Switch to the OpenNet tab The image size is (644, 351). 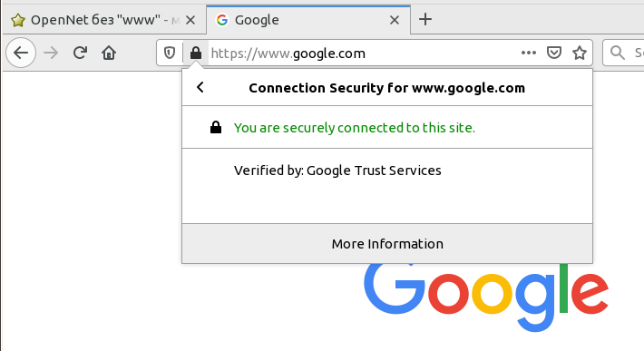coord(95,20)
